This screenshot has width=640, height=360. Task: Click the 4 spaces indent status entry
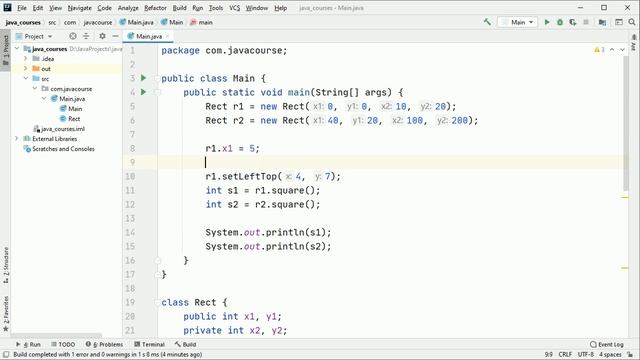(x=610, y=354)
